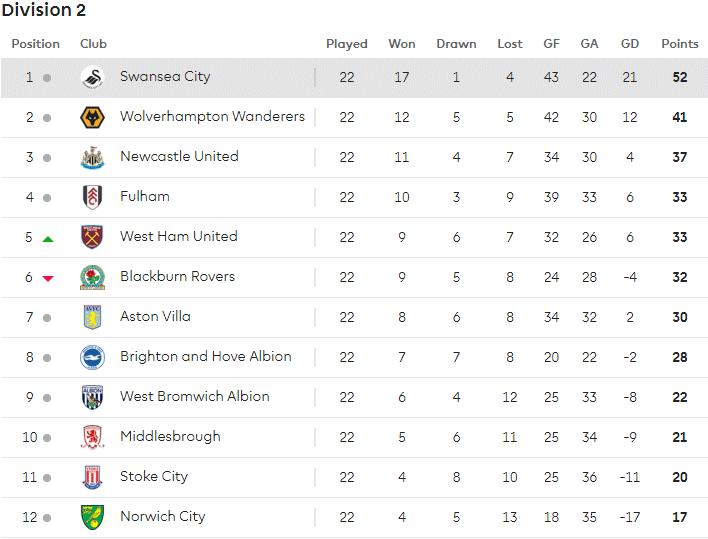Click the Won column header
Viewport: 708px width, 539px height.
(402, 44)
